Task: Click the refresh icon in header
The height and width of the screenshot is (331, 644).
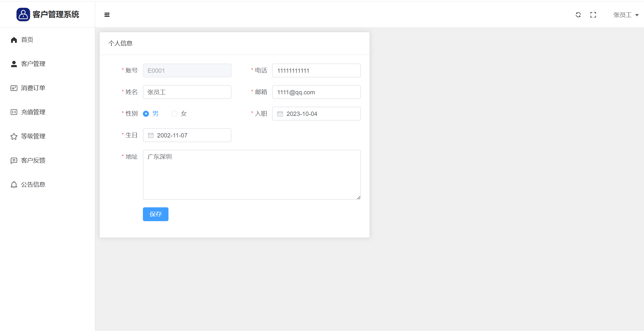Action: click(x=578, y=15)
